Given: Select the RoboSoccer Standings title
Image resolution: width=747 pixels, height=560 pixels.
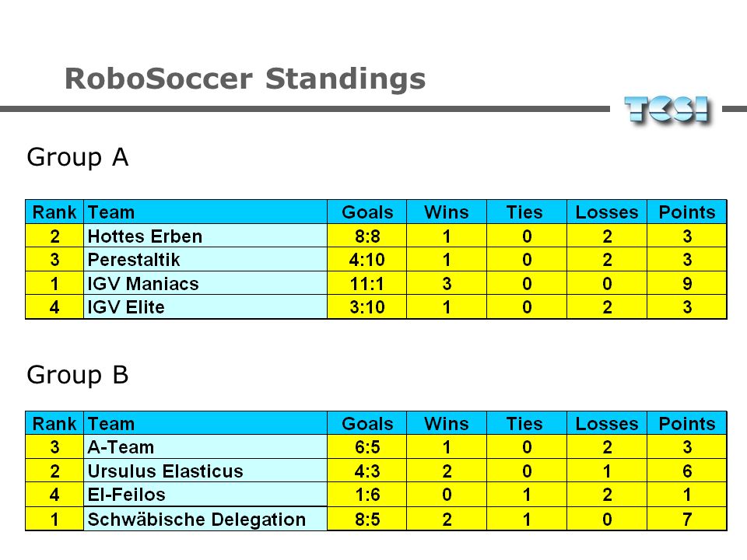Looking at the screenshot, I should (x=245, y=79).
